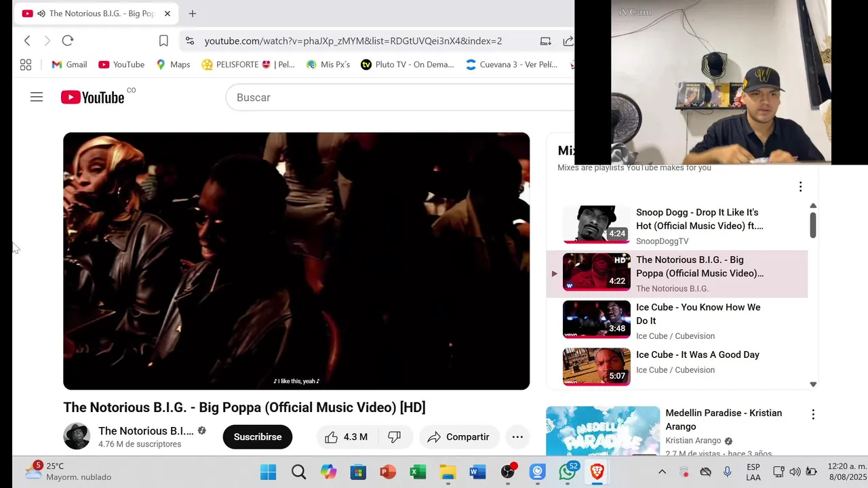
Task: Open the Pluto TV bookmark
Action: tap(408, 64)
